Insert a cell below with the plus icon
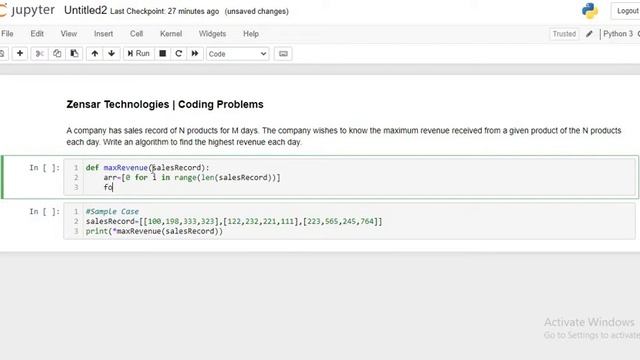The image size is (640, 360). coord(20,53)
